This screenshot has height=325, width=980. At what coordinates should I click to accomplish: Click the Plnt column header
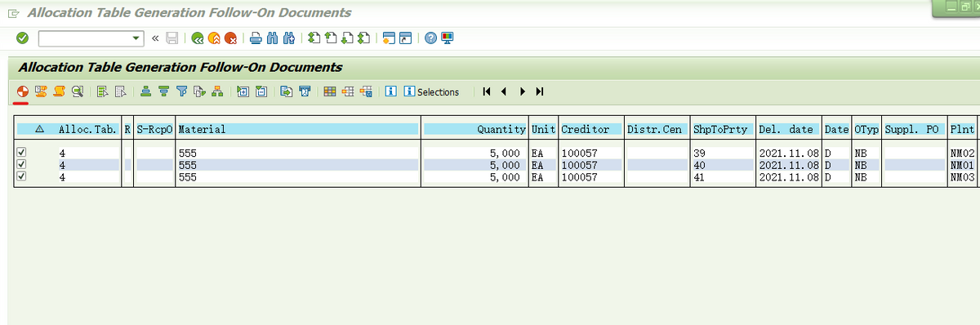(x=962, y=129)
